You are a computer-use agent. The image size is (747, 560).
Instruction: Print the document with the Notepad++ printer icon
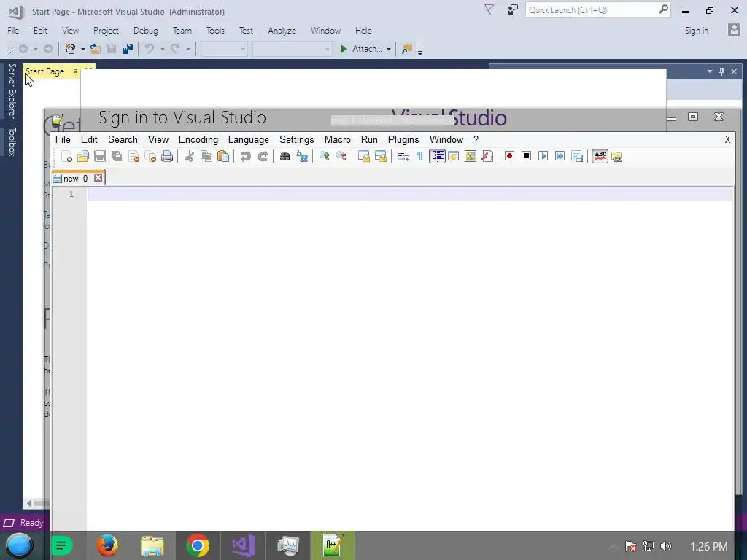[x=167, y=156]
